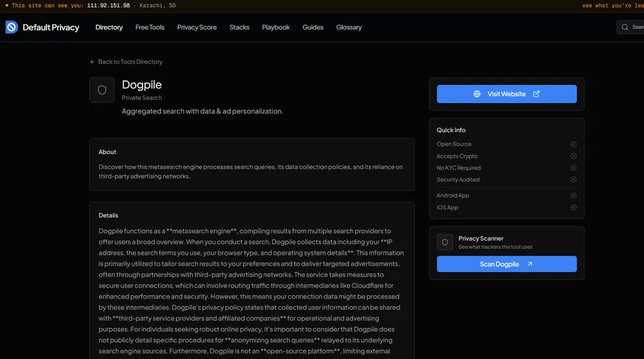Viewport: 644px width, 359px height.
Task: Click the Karachi, SD location text
Action: point(158,6)
